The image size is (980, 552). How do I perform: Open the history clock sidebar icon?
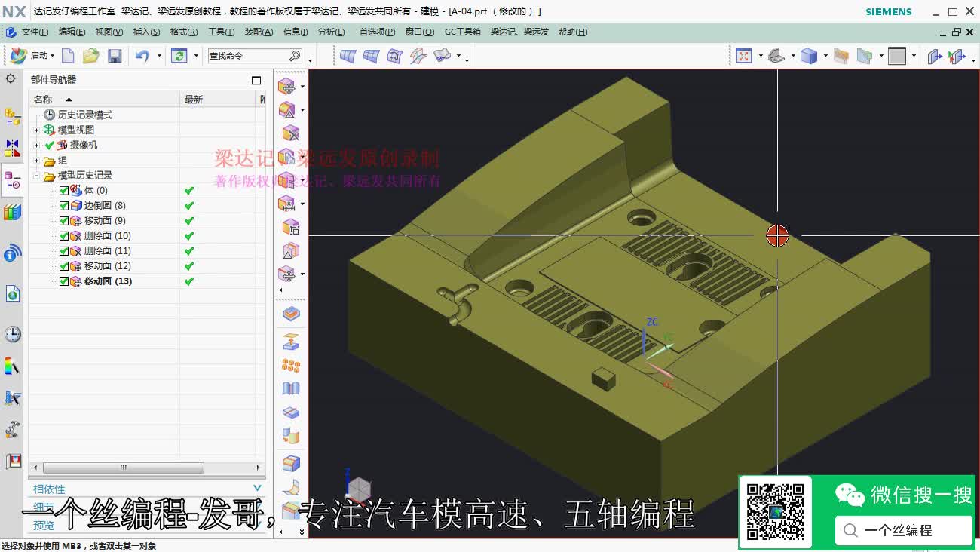pyautogui.click(x=12, y=334)
